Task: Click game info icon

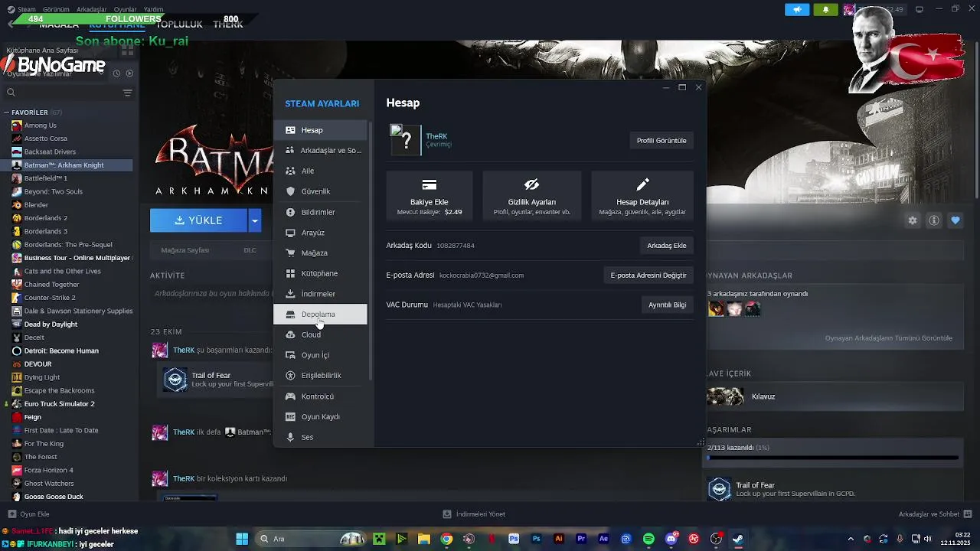Action: pyautogui.click(x=934, y=220)
